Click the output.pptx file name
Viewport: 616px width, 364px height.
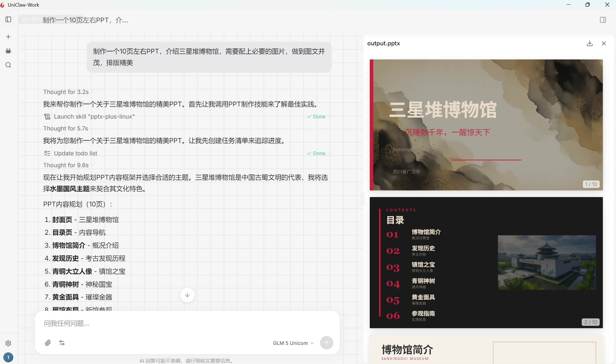tap(383, 43)
